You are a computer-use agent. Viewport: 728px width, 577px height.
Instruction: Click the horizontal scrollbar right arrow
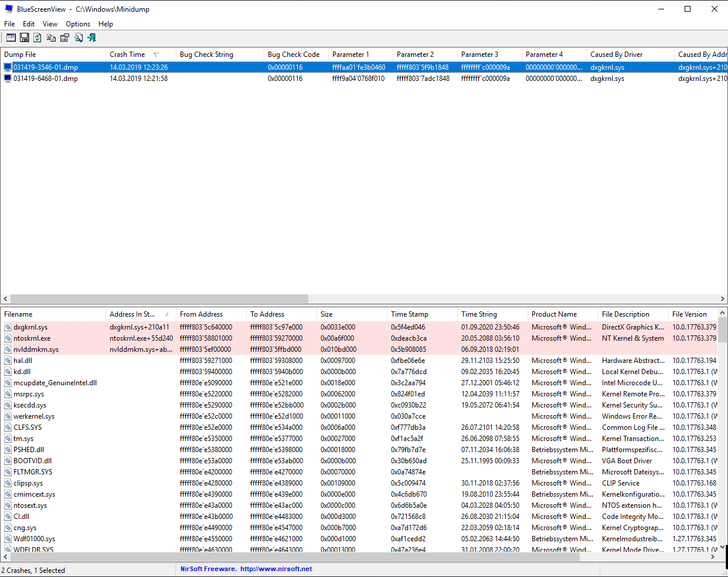tap(723, 299)
